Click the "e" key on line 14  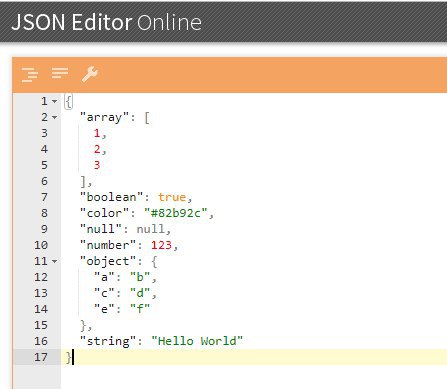coord(104,309)
